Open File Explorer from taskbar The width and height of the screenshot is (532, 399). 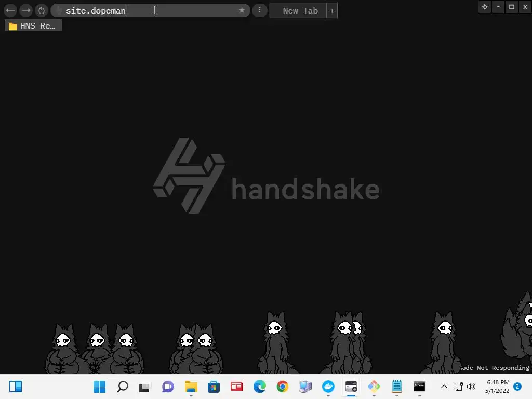tap(191, 387)
